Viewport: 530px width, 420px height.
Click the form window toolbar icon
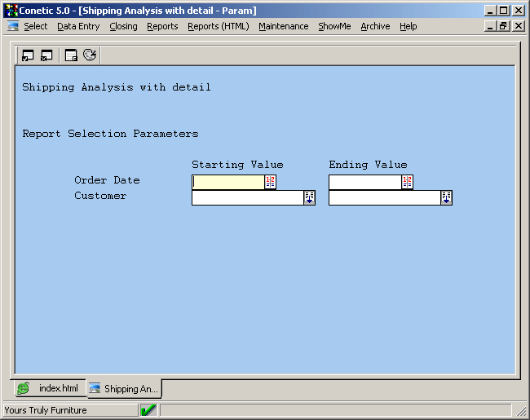pyautogui.click(x=72, y=55)
